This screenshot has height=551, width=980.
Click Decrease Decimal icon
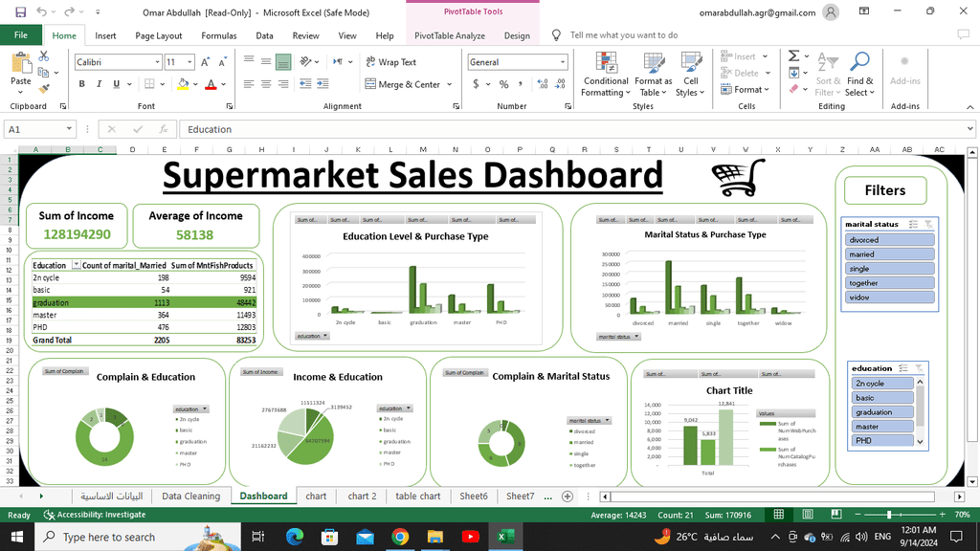pos(560,84)
